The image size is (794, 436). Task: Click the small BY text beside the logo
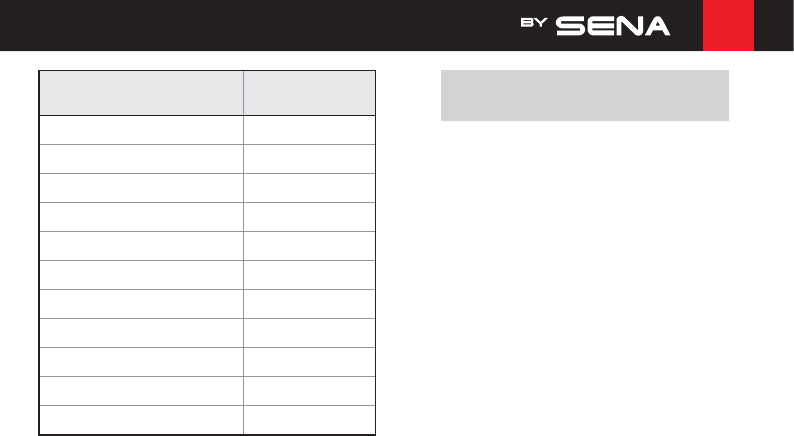pyautogui.click(x=534, y=23)
